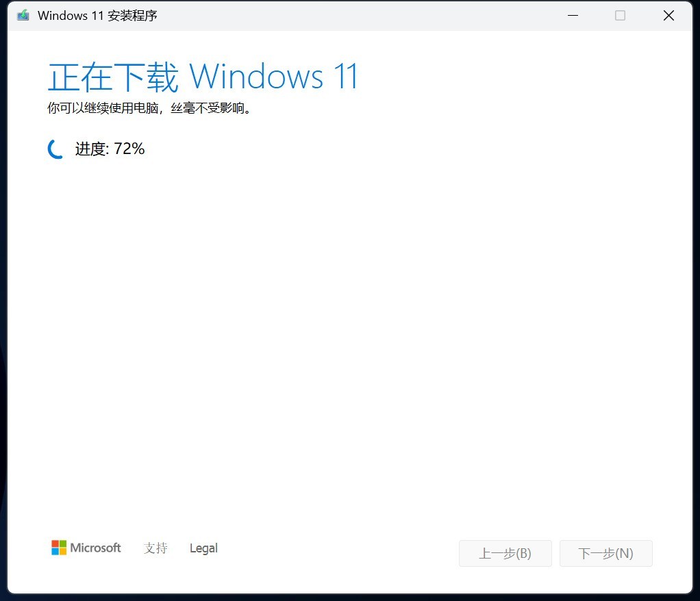
Task: Click the maximize icon on the title bar
Action: (x=621, y=15)
